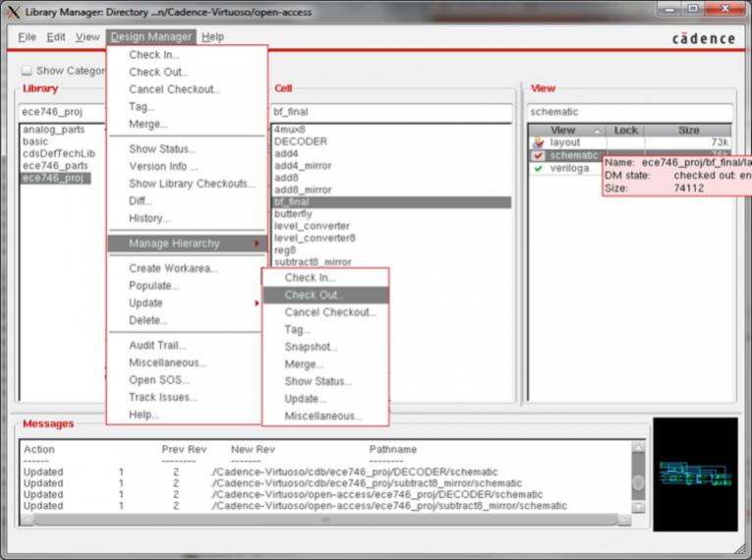
Task: Select the basic library
Action: tap(35, 141)
